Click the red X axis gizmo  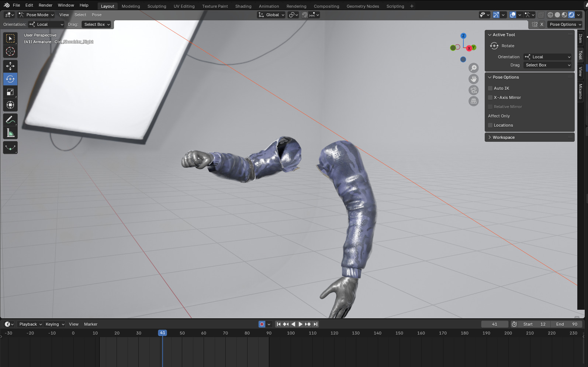[469, 48]
